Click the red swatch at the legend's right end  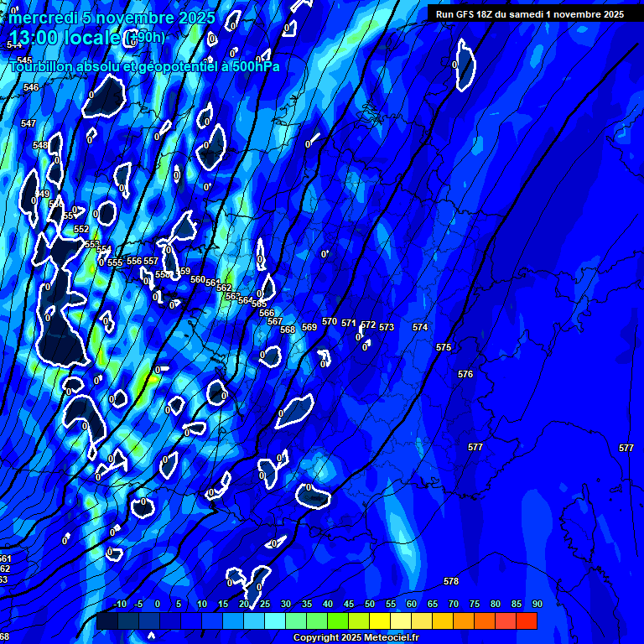click(x=527, y=621)
